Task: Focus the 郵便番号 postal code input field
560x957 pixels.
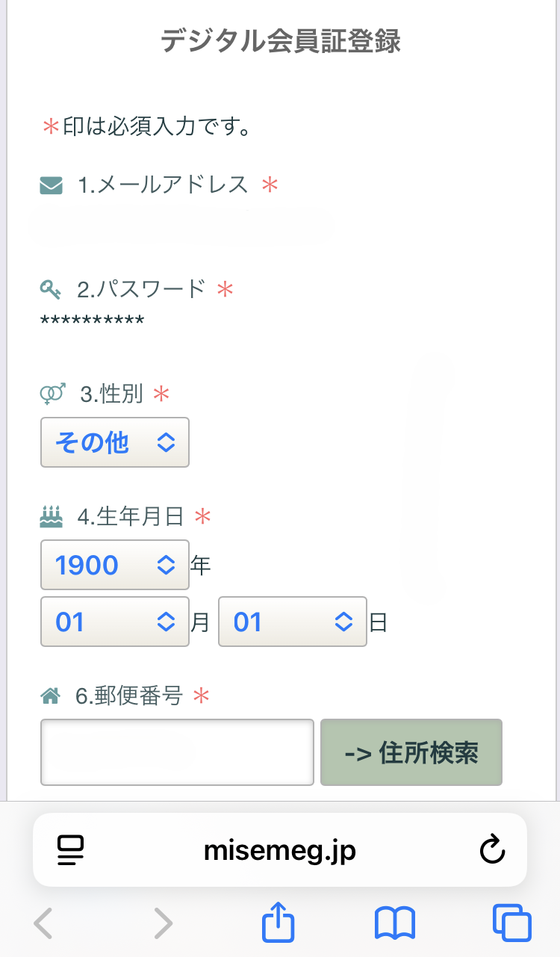Action: (x=177, y=752)
